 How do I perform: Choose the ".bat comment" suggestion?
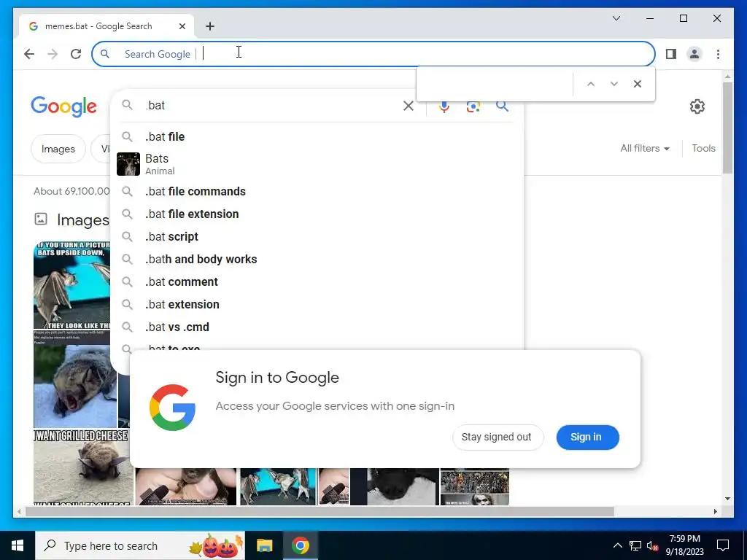[x=317, y=282]
